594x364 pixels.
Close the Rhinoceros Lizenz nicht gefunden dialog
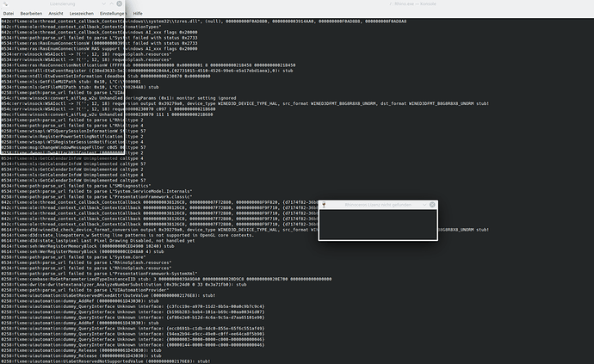pos(432,205)
